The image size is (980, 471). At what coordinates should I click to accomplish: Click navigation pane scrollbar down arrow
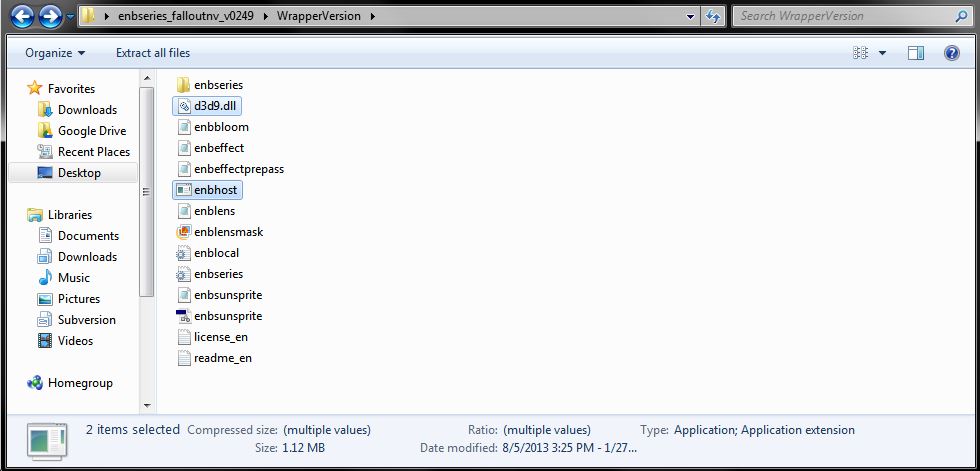[x=147, y=405]
